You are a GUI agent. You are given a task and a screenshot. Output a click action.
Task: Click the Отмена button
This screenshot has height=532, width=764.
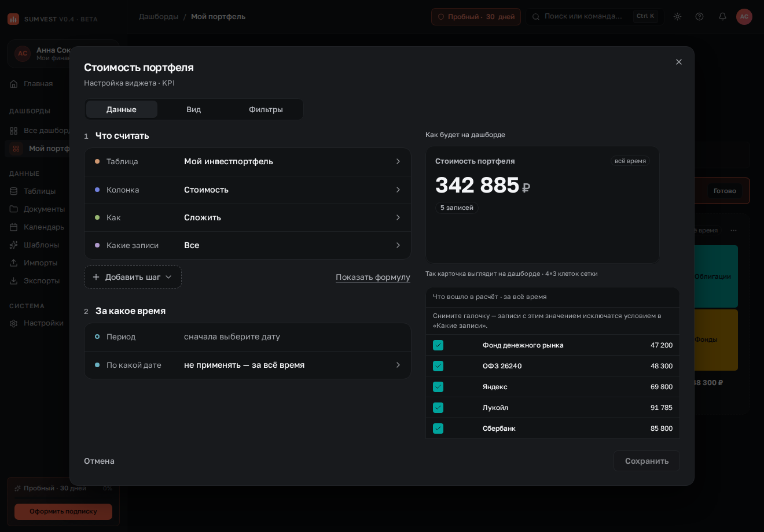(99, 461)
